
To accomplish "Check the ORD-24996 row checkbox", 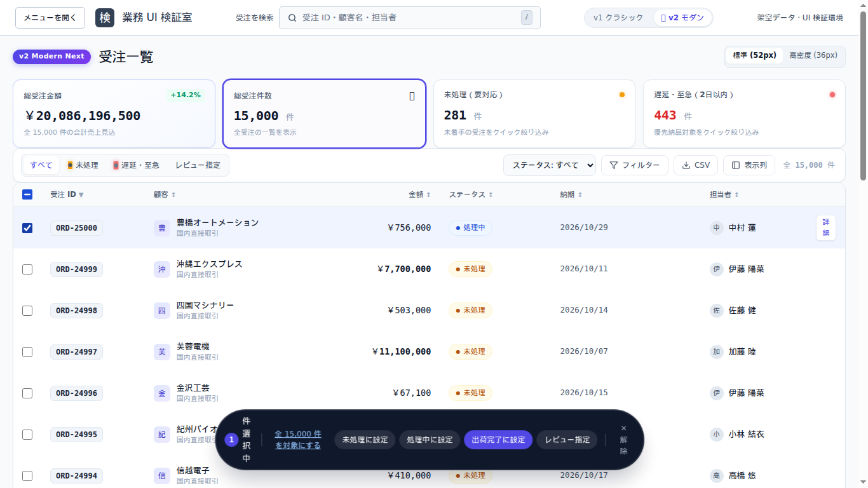I will (27, 393).
